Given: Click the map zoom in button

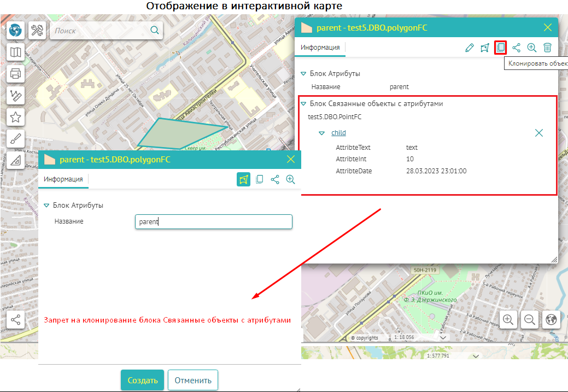Looking at the screenshot, I should click(508, 320).
